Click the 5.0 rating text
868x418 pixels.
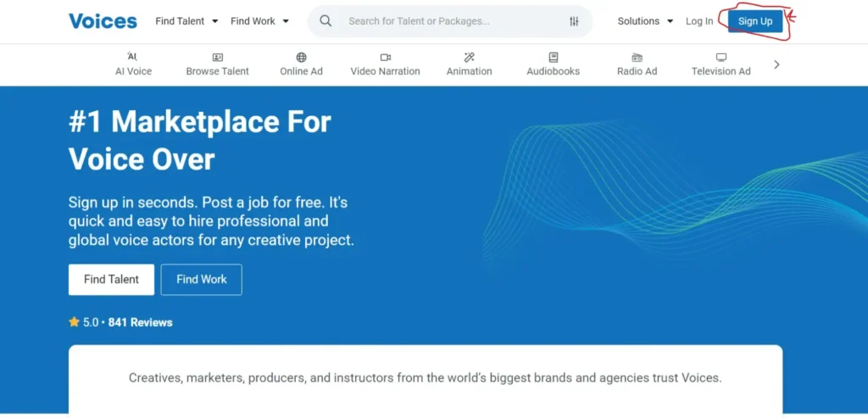91,322
